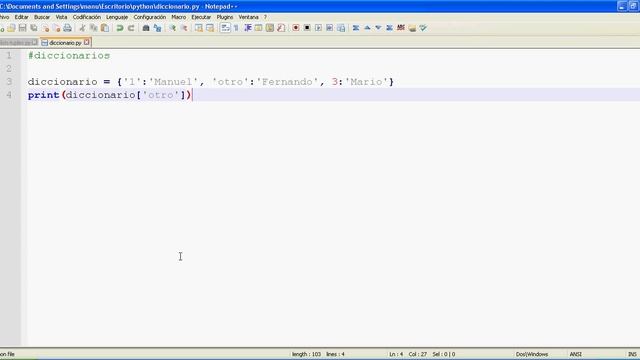Click the Zoom Out toolbar icon
This screenshot has height=360, width=640.
[184, 28]
